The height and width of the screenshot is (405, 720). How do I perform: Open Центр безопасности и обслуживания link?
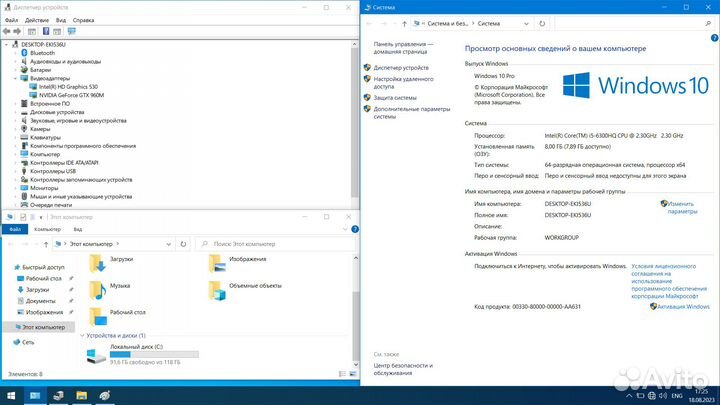point(403,369)
